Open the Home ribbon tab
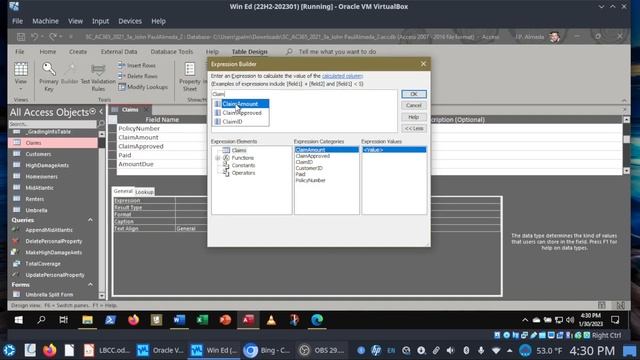This screenshot has height=360, width=640. pyautogui.click(x=48, y=52)
